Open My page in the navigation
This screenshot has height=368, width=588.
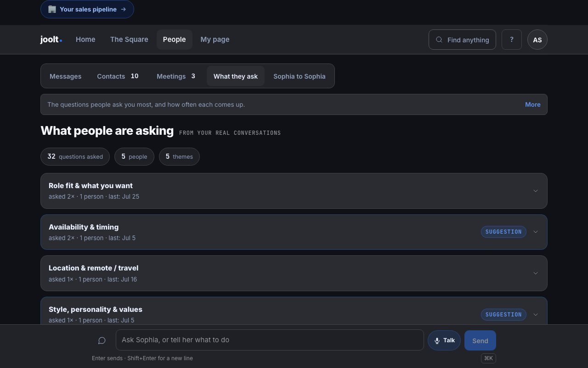215,40
